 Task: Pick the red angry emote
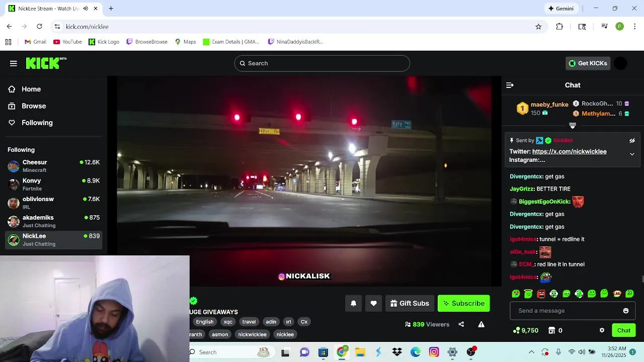coord(541,294)
